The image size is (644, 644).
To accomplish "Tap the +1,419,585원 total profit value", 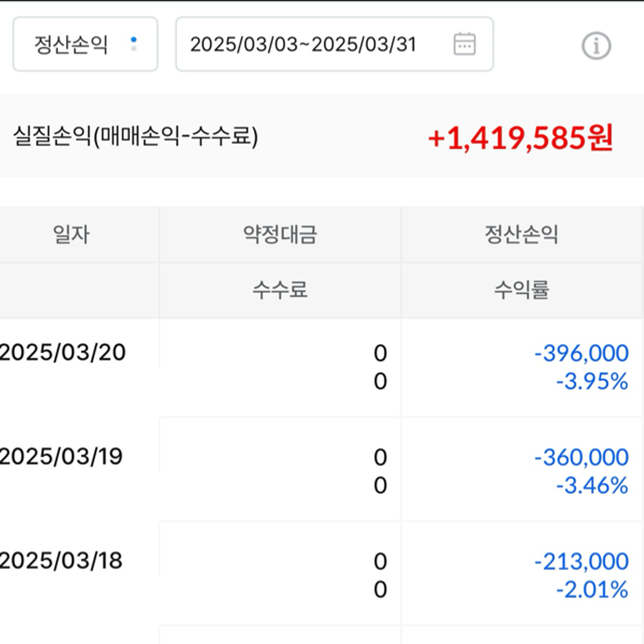I will (x=519, y=138).
